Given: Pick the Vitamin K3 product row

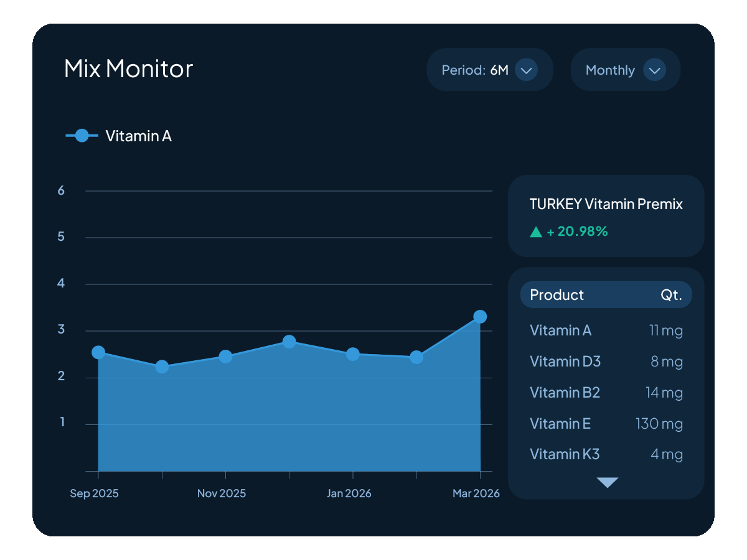Looking at the screenshot, I should click(x=606, y=455).
